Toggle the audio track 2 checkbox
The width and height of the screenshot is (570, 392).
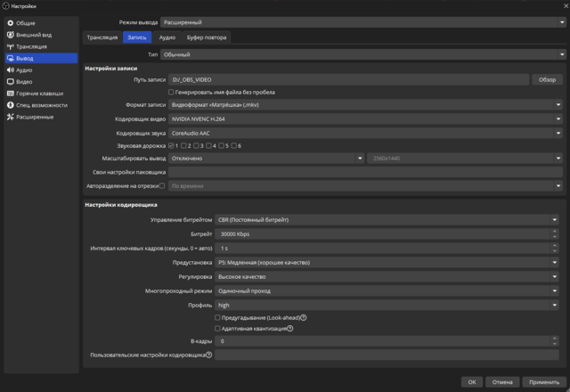[x=184, y=145]
